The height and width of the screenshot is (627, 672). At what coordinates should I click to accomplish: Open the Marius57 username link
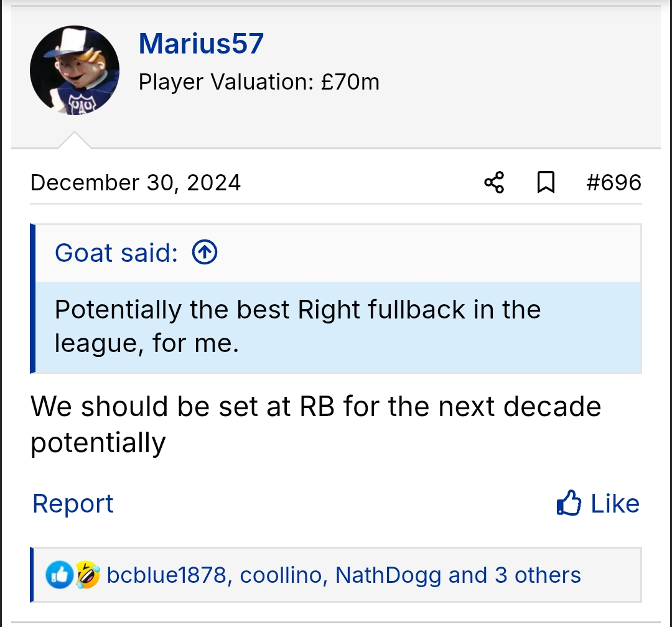click(x=201, y=44)
